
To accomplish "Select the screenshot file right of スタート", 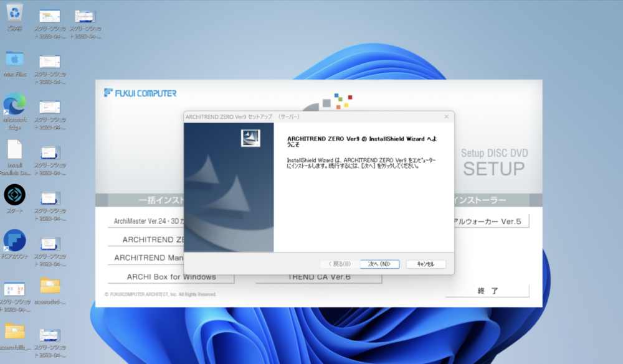I will point(50,198).
